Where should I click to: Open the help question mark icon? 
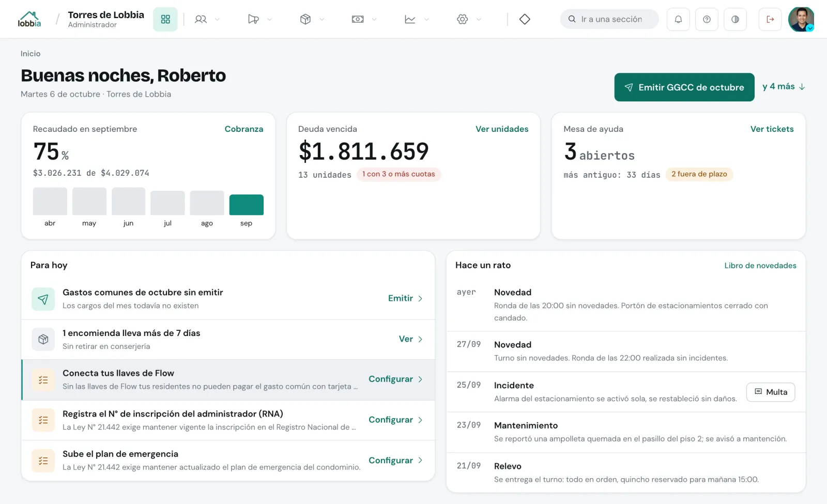coord(707,19)
